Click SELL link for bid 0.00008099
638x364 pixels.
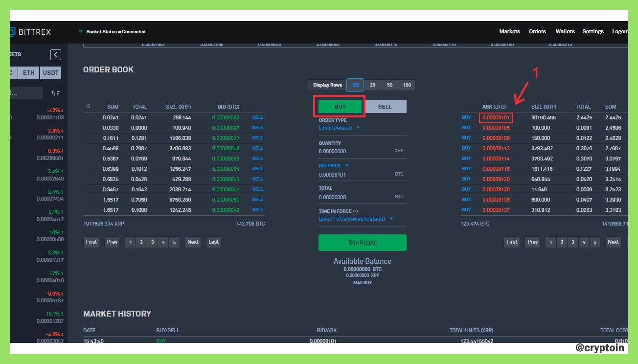(x=257, y=117)
